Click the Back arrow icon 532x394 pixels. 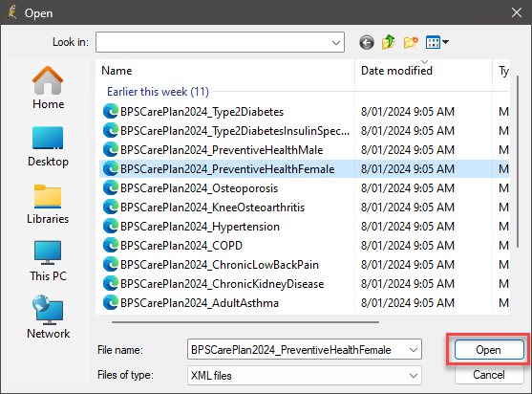coord(367,42)
